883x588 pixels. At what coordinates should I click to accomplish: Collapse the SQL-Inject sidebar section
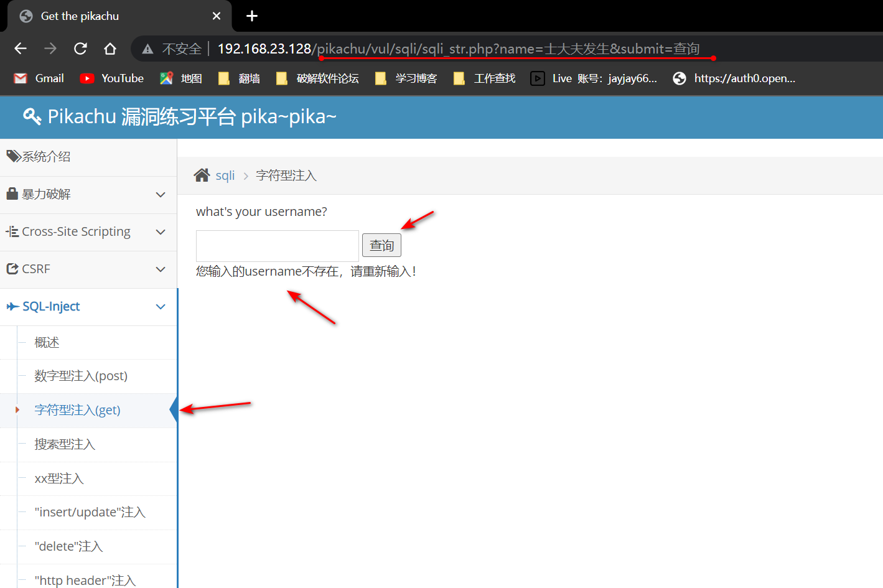(x=88, y=307)
